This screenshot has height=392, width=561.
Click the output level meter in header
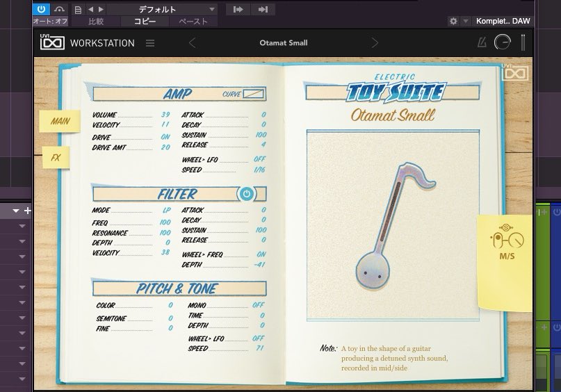[x=523, y=42]
